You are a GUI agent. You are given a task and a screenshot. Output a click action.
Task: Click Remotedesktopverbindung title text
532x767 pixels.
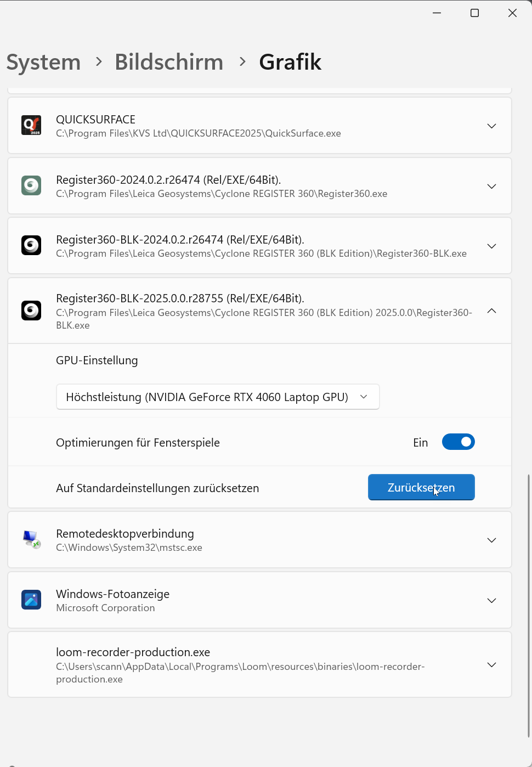125,534
